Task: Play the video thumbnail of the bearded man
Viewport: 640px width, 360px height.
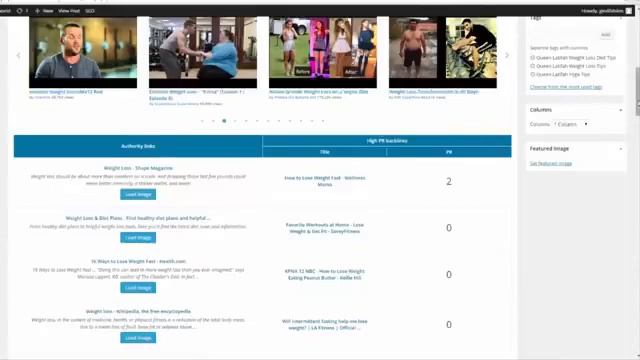Action: click(x=83, y=52)
